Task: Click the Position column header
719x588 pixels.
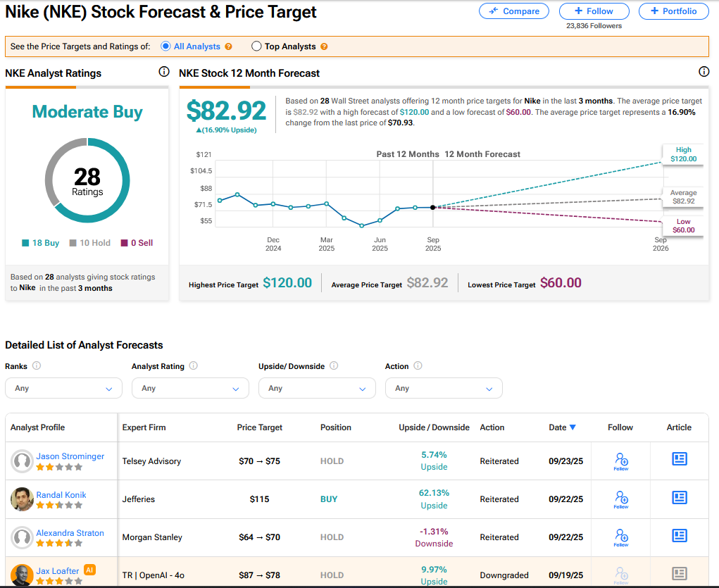Action: click(x=336, y=427)
